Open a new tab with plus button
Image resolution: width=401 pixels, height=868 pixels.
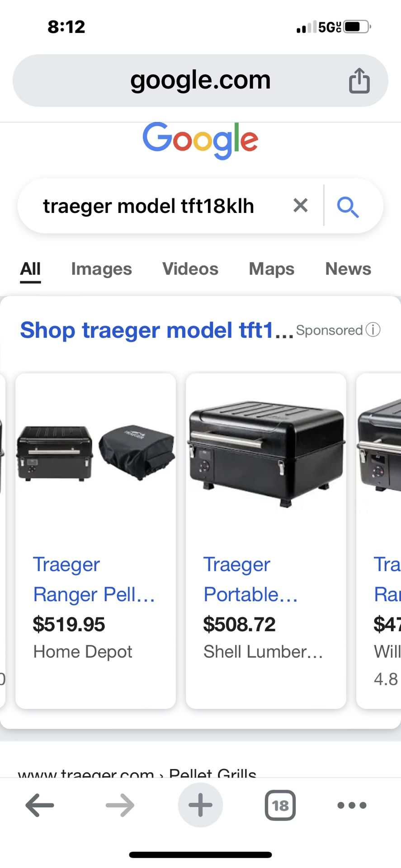pos(200,805)
